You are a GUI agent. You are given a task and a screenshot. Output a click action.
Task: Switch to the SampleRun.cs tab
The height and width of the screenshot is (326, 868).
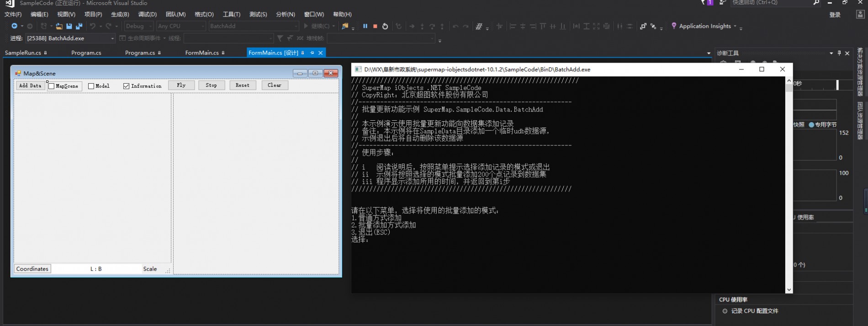26,53
